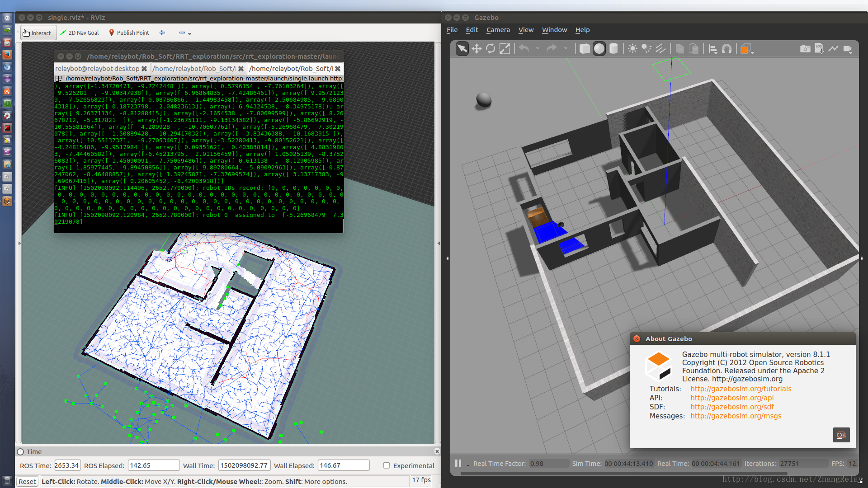Select the arrow selection mode in Gazebo toolbar
Screen dimensions: 868x488
pos(462,49)
